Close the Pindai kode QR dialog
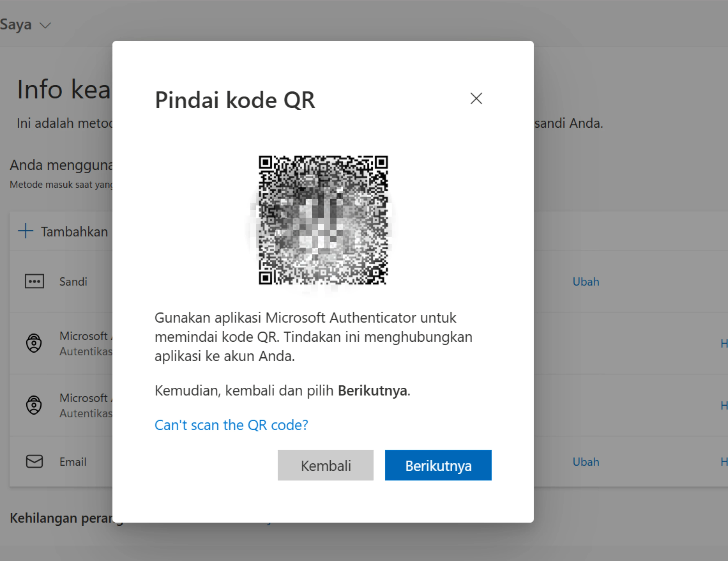This screenshot has width=728, height=561. (x=476, y=99)
